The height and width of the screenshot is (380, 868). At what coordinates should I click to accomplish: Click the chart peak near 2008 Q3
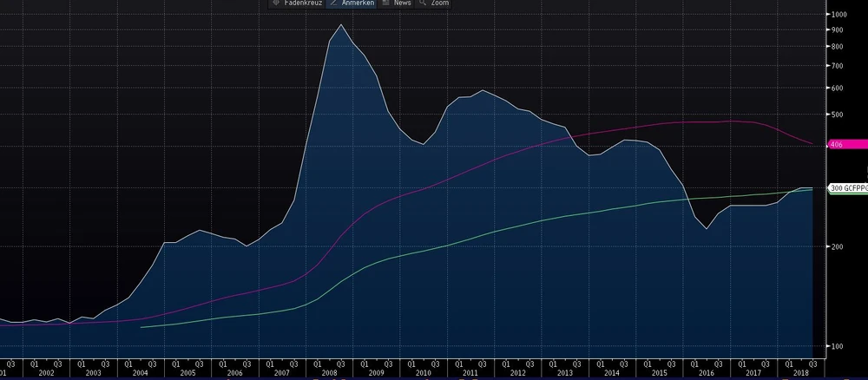coord(341,25)
